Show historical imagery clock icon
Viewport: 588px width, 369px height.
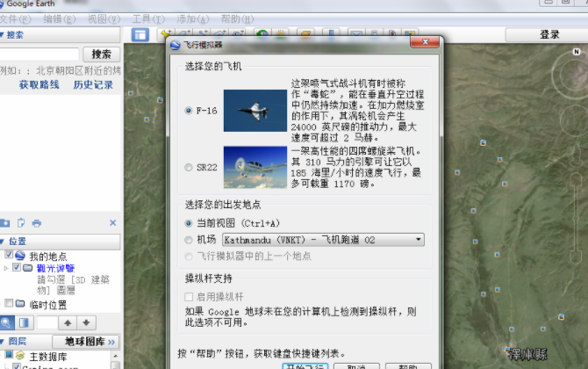pos(262,33)
